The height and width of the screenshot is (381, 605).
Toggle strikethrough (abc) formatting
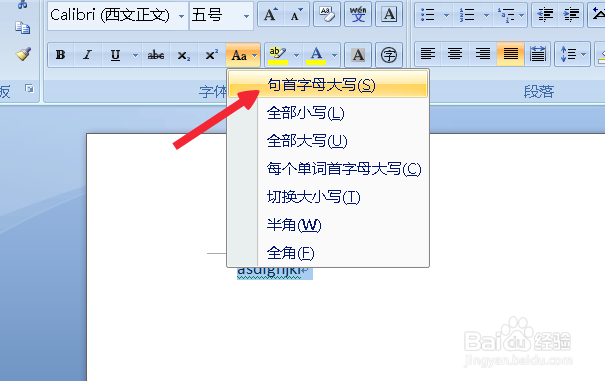click(156, 55)
